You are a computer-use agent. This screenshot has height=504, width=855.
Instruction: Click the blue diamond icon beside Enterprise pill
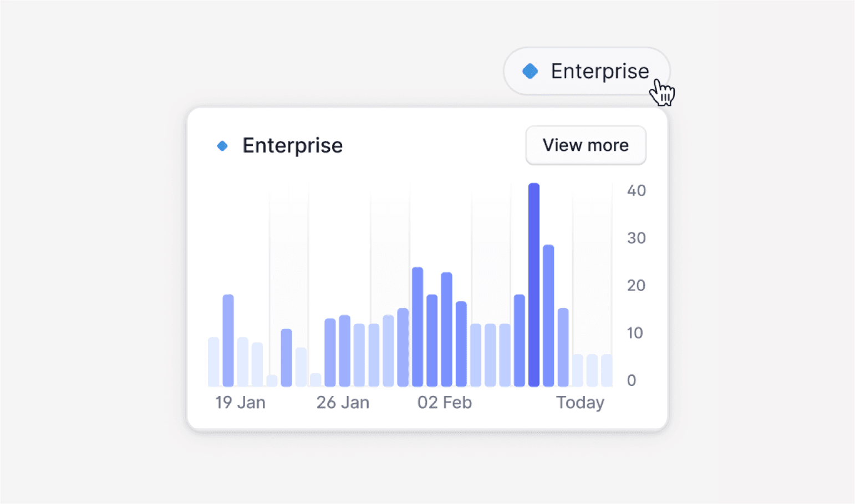pyautogui.click(x=530, y=71)
